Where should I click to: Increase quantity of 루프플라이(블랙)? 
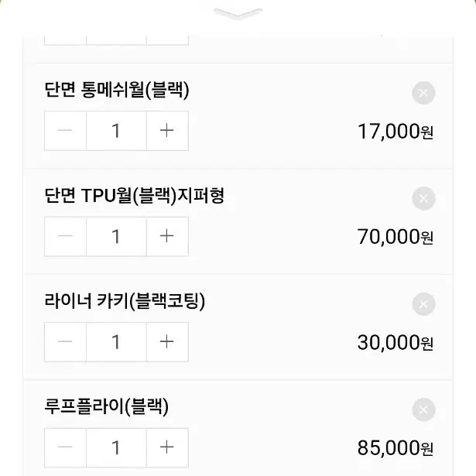(167, 448)
